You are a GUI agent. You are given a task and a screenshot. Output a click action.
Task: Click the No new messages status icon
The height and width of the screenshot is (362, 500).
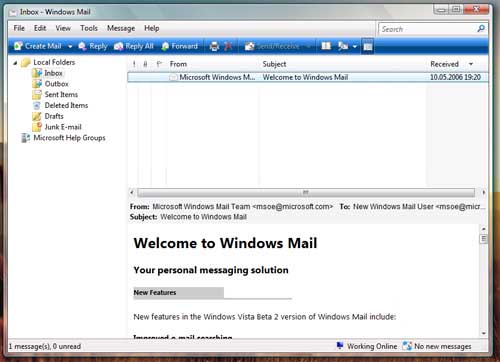(x=407, y=346)
